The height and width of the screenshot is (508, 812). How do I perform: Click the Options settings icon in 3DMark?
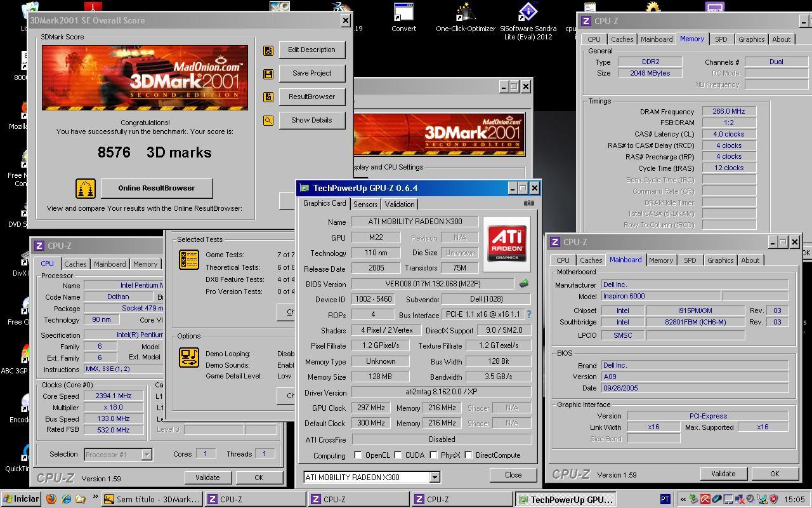(188, 358)
